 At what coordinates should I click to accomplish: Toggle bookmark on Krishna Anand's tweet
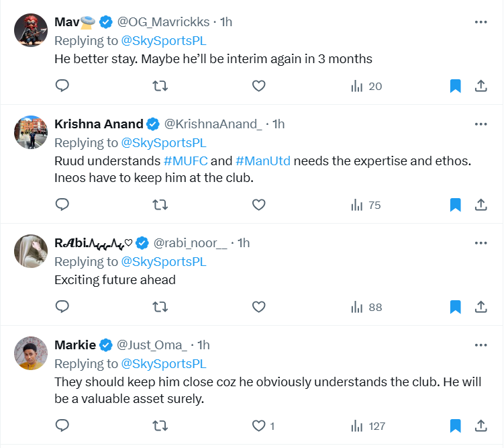coord(455,205)
